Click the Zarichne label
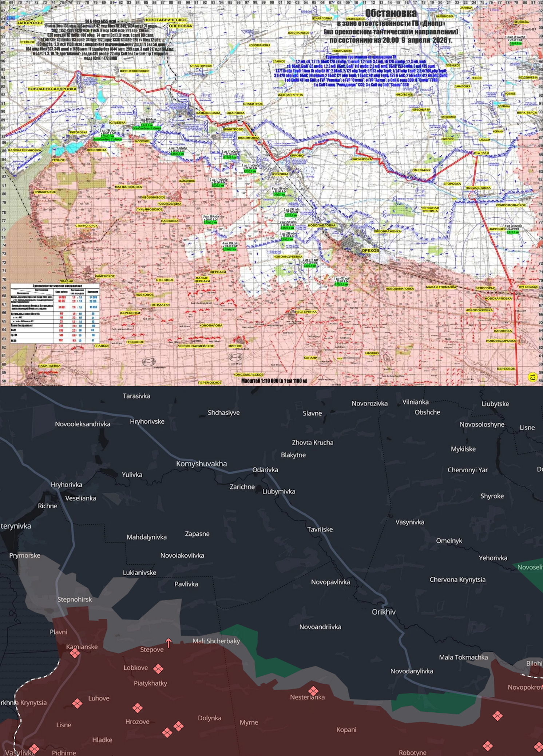The height and width of the screenshot is (756, 543). coord(242,487)
